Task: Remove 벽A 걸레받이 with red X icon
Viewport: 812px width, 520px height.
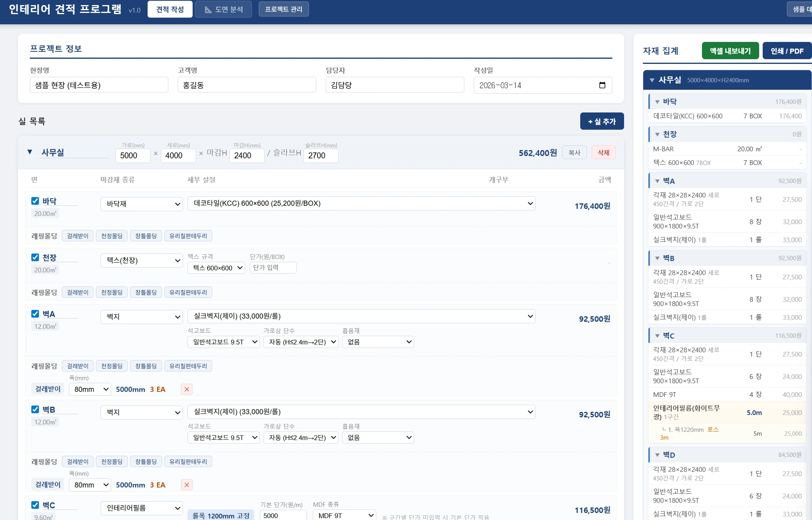Action: (187, 389)
